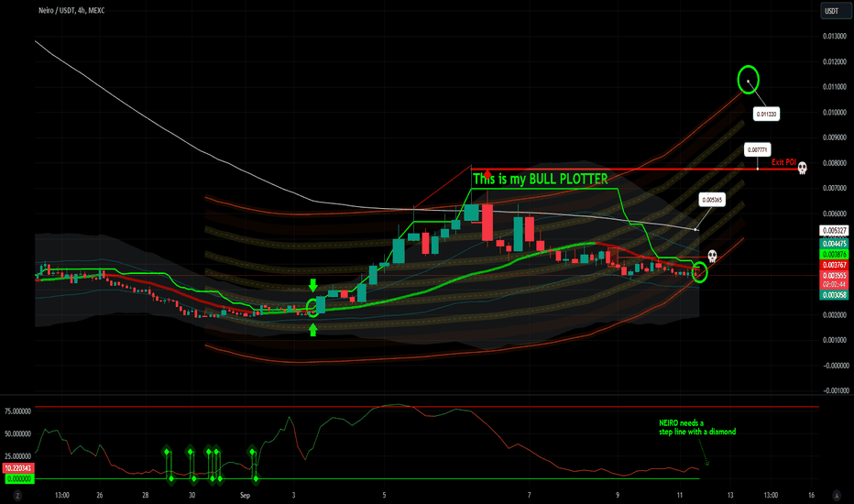Click the 0.008000 price axis label
Image resolution: width=854 pixels, height=504 pixels.
[835, 163]
